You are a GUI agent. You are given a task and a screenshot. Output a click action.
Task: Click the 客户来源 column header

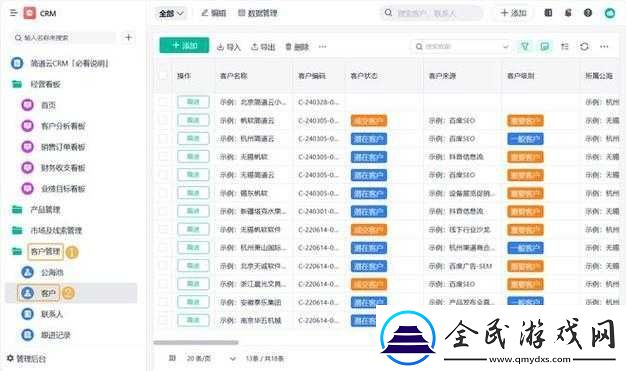[x=442, y=75]
